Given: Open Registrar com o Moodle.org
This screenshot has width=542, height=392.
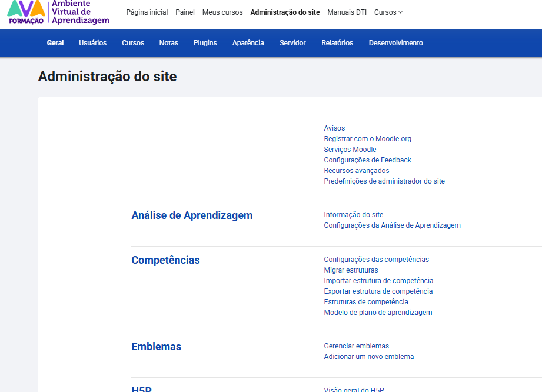Looking at the screenshot, I should [x=367, y=139].
